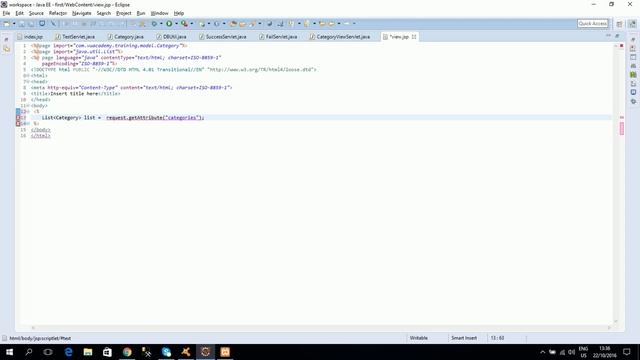Close the view.jsp editor tab

point(414,37)
